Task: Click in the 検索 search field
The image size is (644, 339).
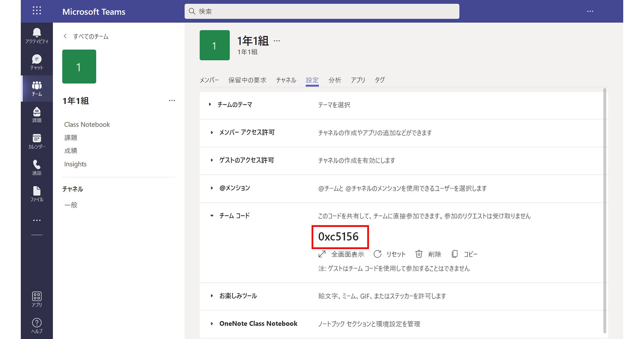Action: (322, 11)
